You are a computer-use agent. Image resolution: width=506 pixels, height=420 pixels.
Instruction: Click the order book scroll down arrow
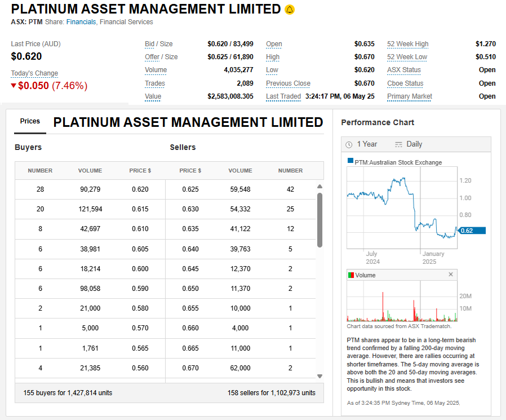[319, 376]
